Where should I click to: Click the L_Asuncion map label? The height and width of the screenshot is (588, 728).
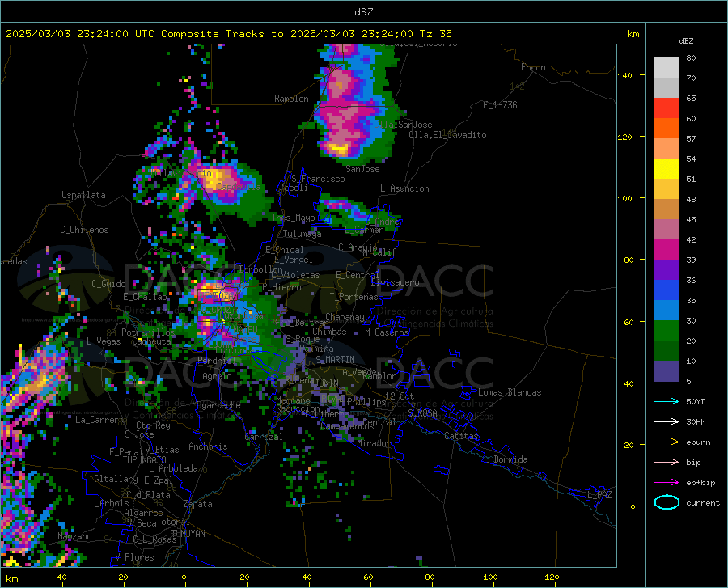(404, 188)
